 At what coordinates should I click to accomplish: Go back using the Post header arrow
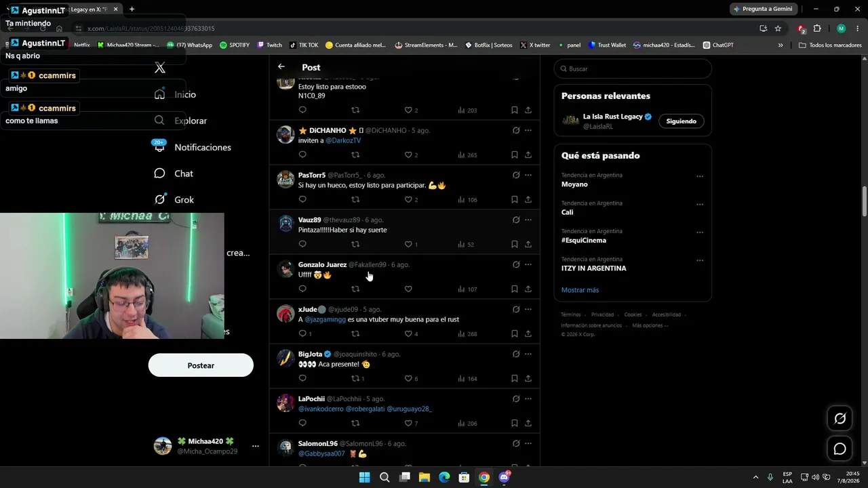coord(281,66)
